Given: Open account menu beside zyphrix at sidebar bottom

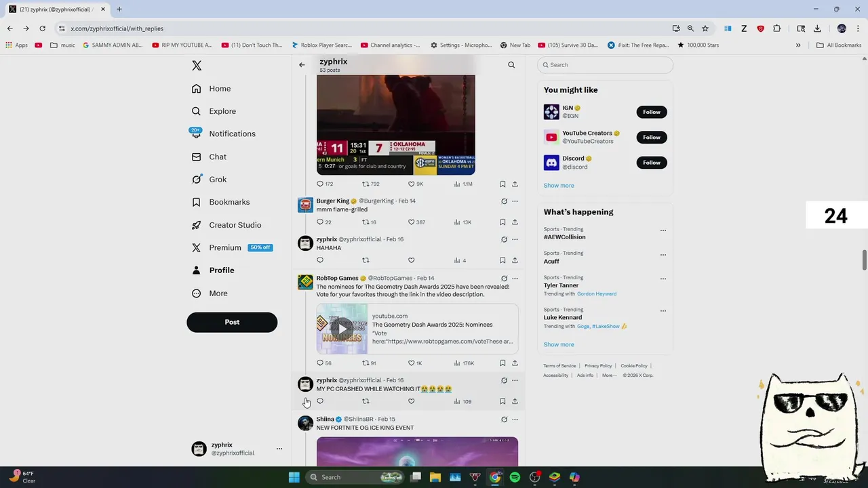Looking at the screenshot, I should coord(279,449).
